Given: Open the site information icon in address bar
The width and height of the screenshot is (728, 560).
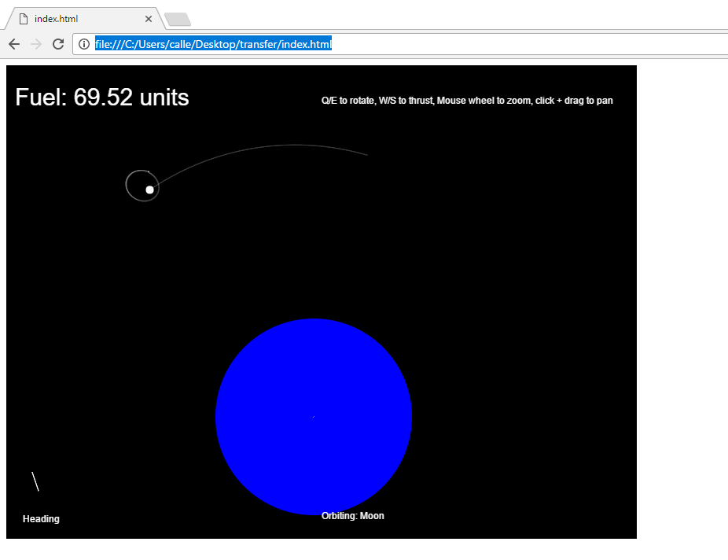Looking at the screenshot, I should 84,44.
